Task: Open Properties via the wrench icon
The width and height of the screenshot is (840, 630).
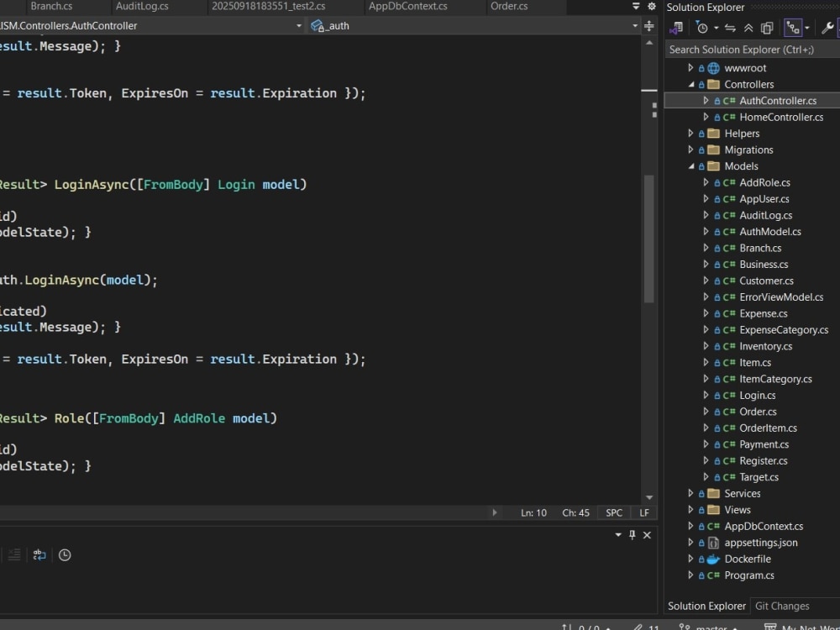Action: [827, 27]
